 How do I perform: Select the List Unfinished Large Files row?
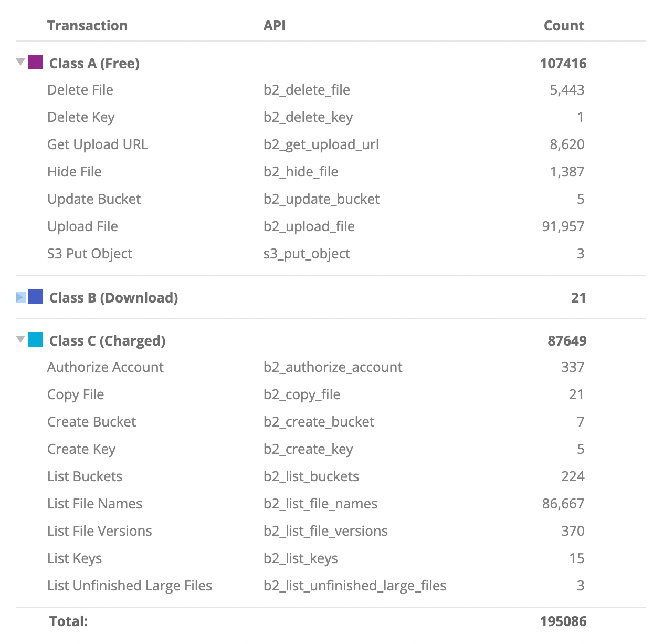coord(130,586)
